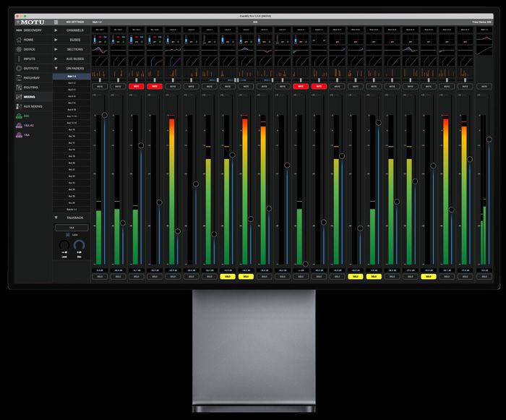Open the Device page icon

pyautogui.click(x=18, y=49)
